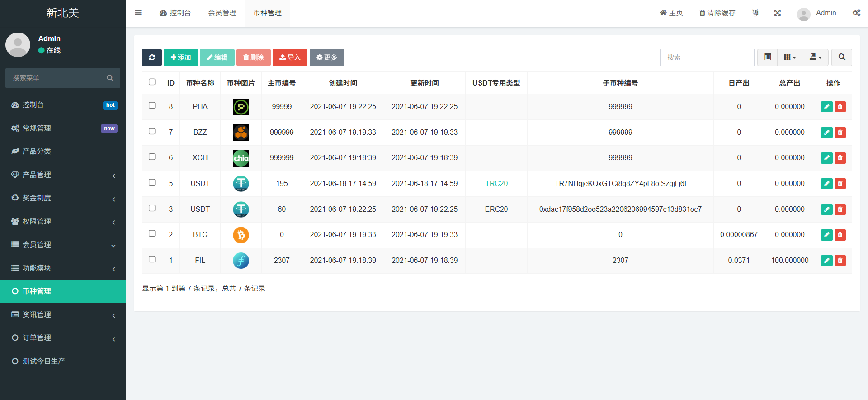This screenshot has width=868, height=400.
Task: Click the 搜索 table search input field
Action: 707,57
